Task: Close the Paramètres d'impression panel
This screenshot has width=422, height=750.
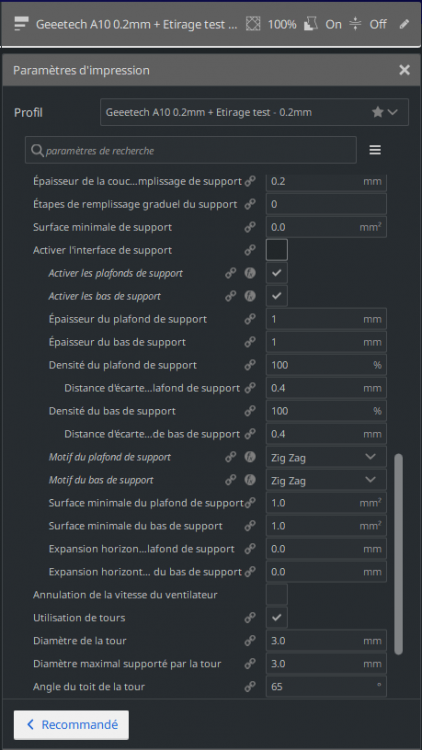Action: tap(404, 70)
